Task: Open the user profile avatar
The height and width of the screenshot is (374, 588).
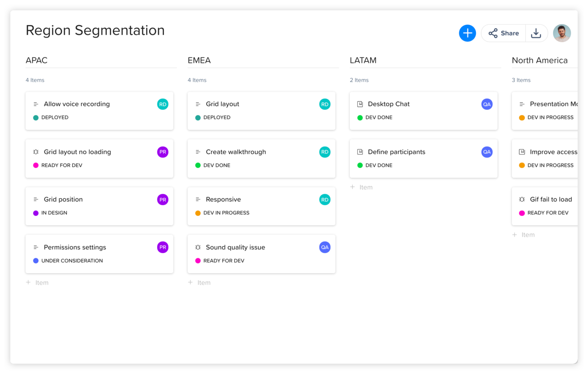Action: [x=562, y=33]
